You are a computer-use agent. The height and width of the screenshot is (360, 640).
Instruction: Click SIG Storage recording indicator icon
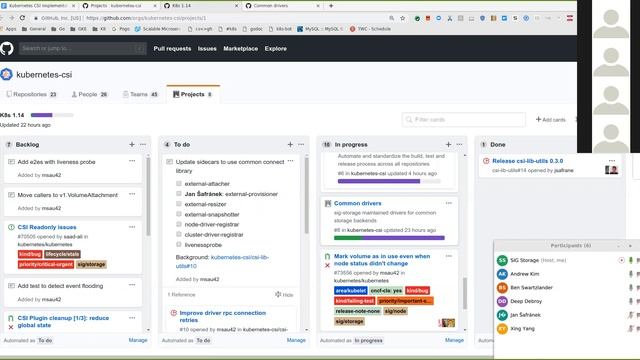(621, 260)
